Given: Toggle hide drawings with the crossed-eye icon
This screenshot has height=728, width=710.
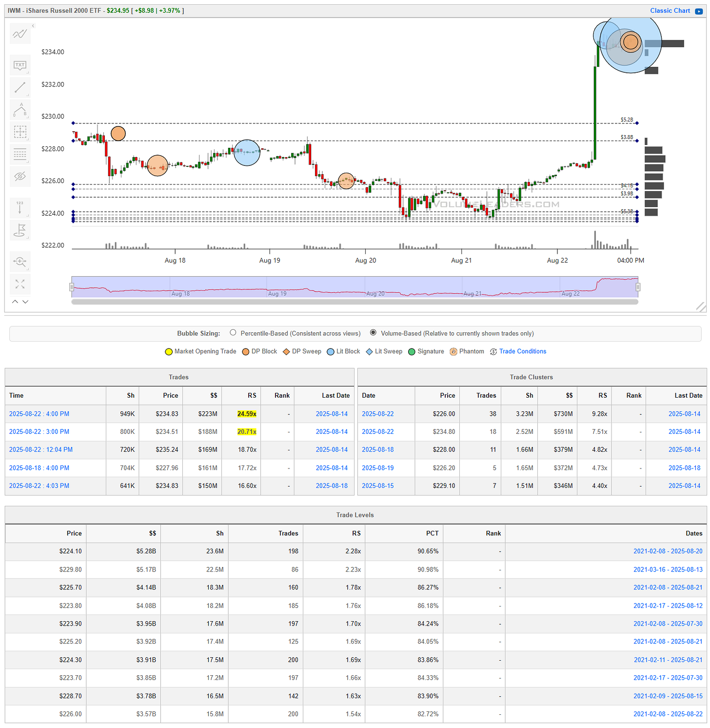Looking at the screenshot, I should 20,177.
